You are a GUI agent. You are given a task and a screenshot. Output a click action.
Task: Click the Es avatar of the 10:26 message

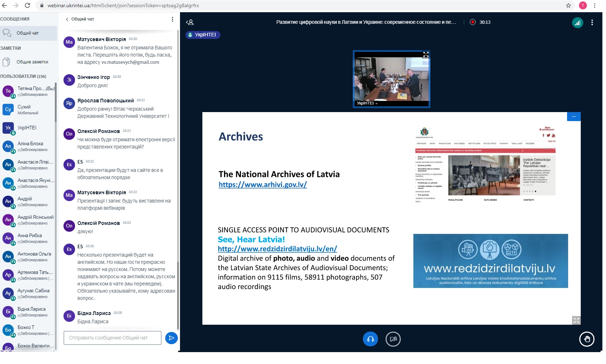69,249
